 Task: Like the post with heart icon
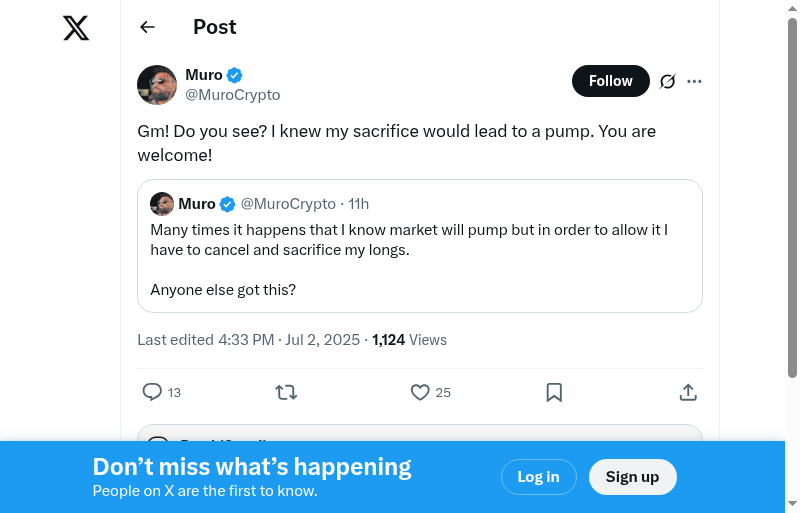pos(420,392)
